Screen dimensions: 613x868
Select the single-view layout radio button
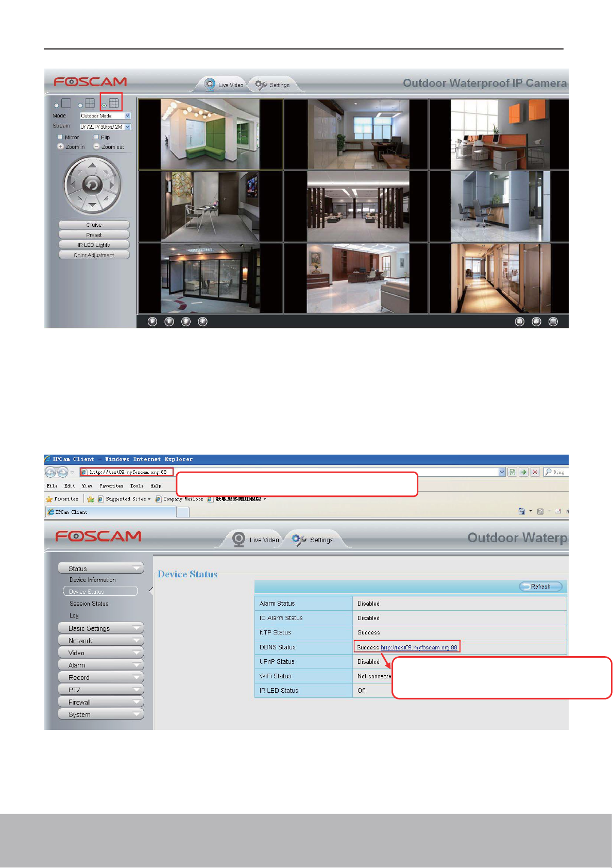pos(57,105)
